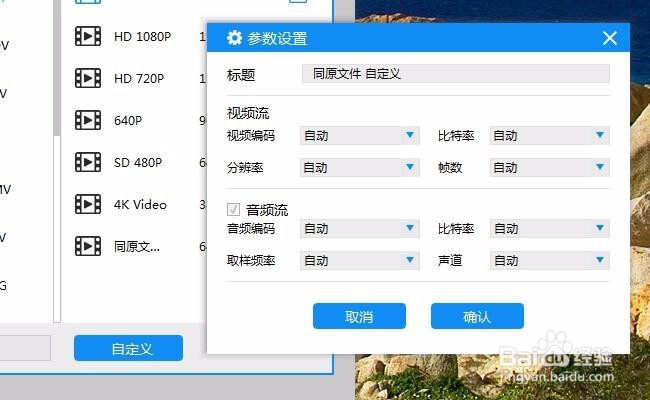Select the 同原文... preset label

click(137, 247)
